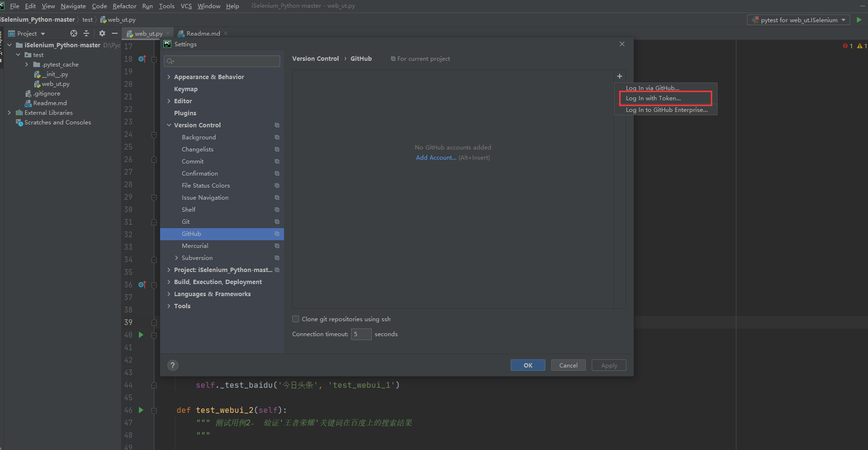Click the Add Account link

[436, 158]
